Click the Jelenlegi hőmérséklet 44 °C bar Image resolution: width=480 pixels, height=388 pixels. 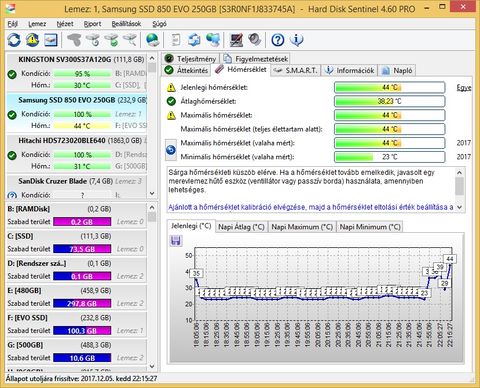390,87
